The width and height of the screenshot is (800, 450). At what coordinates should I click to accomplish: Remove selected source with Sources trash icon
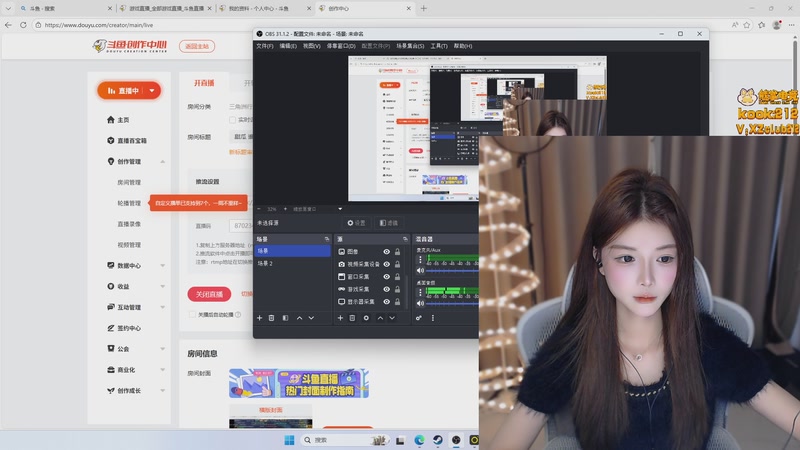[352, 318]
